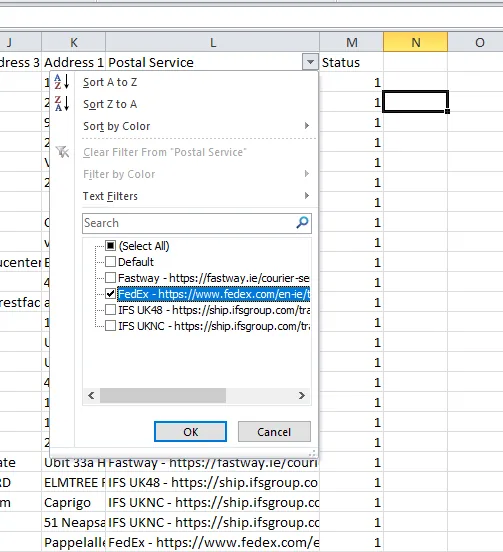Click the selected active cell in column N

[415, 102]
